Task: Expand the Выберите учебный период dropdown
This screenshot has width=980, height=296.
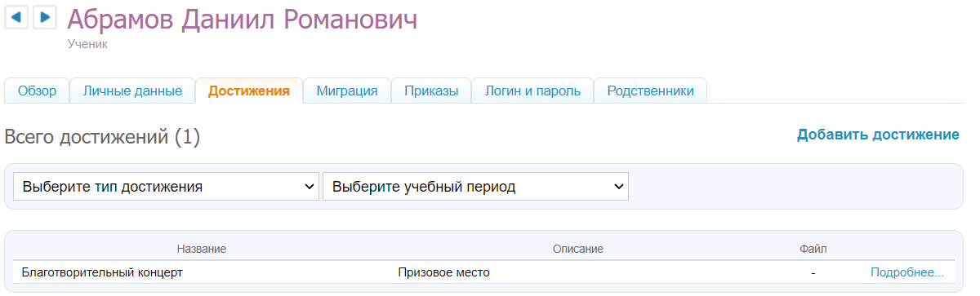Action: click(476, 187)
